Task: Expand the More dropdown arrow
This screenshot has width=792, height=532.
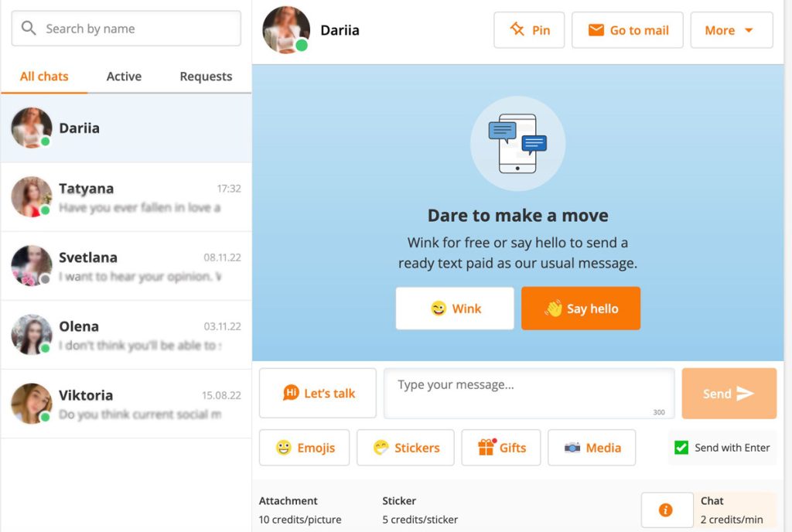Action: tap(749, 30)
